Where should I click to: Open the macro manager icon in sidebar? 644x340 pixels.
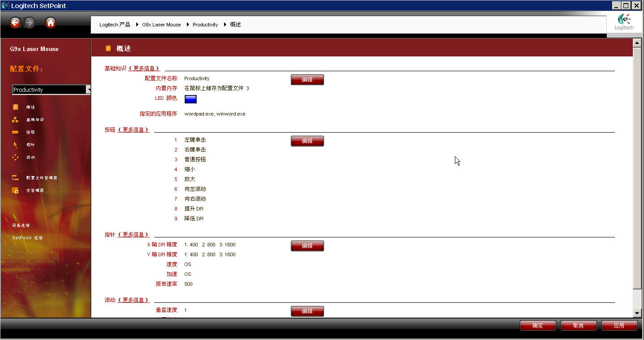coord(16,190)
